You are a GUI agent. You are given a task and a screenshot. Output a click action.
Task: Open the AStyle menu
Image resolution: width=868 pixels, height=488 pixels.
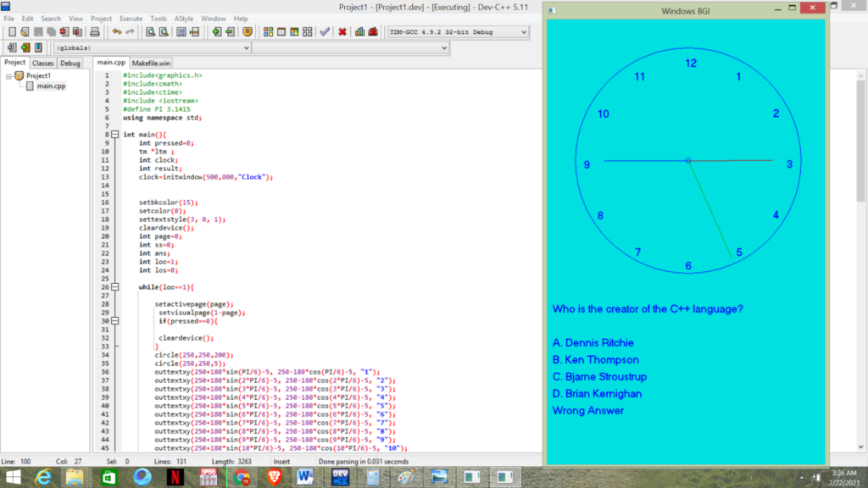(x=184, y=19)
